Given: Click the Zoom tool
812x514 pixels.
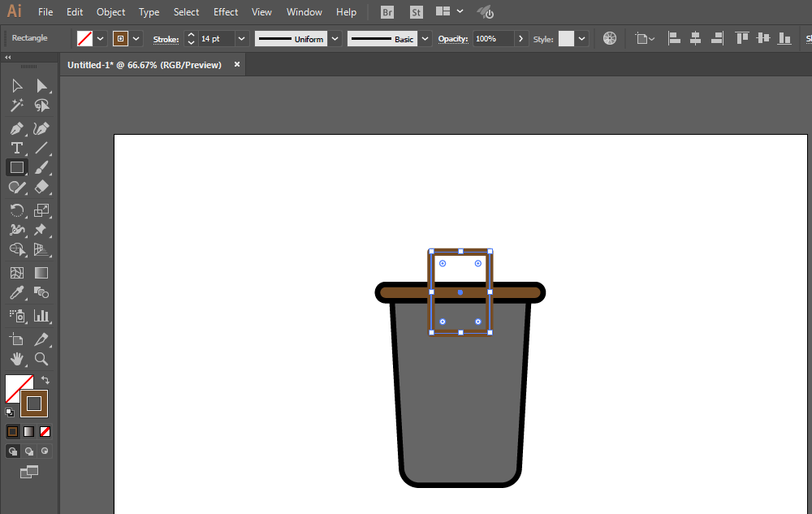Looking at the screenshot, I should (41, 359).
